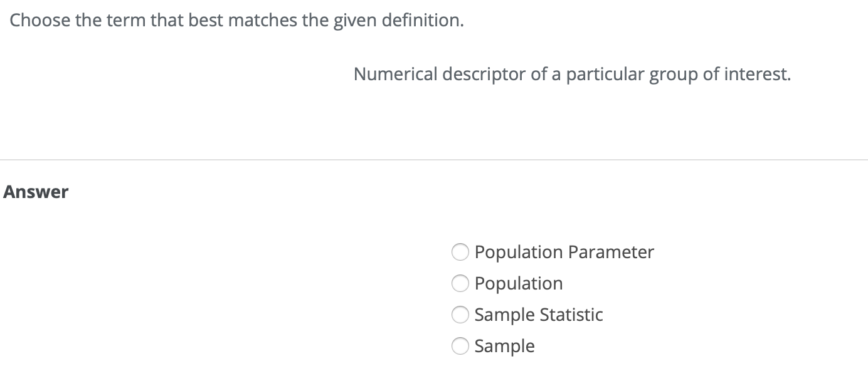This screenshot has width=868, height=376.
Task: Click the instruction text about choosing a term
Action: (x=235, y=19)
